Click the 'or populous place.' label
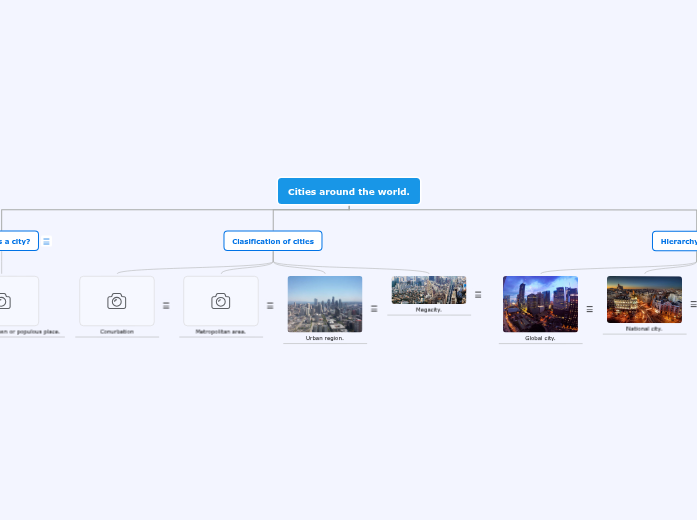 pos(35,332)
